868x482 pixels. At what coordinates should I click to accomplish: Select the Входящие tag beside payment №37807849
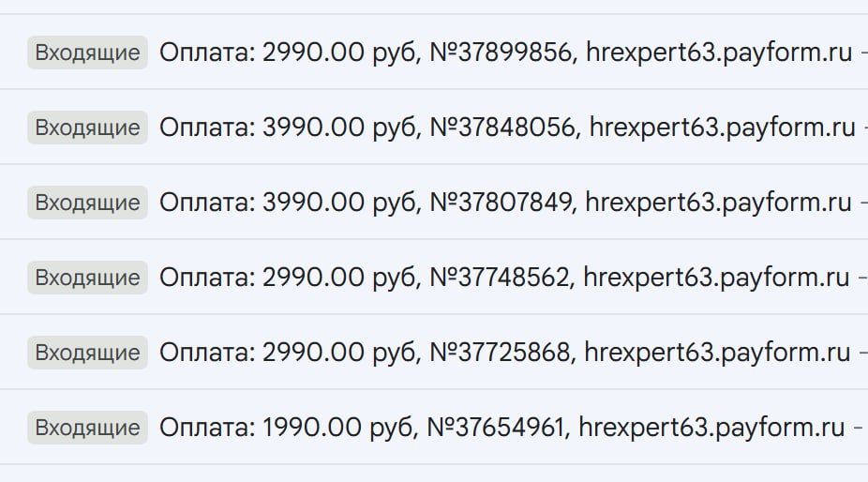tap(87, 203)
